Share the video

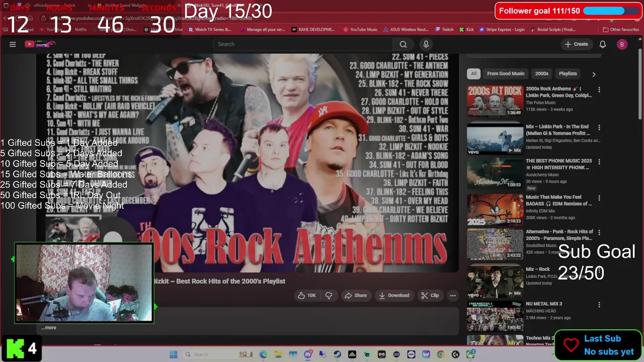coord(355,295)
